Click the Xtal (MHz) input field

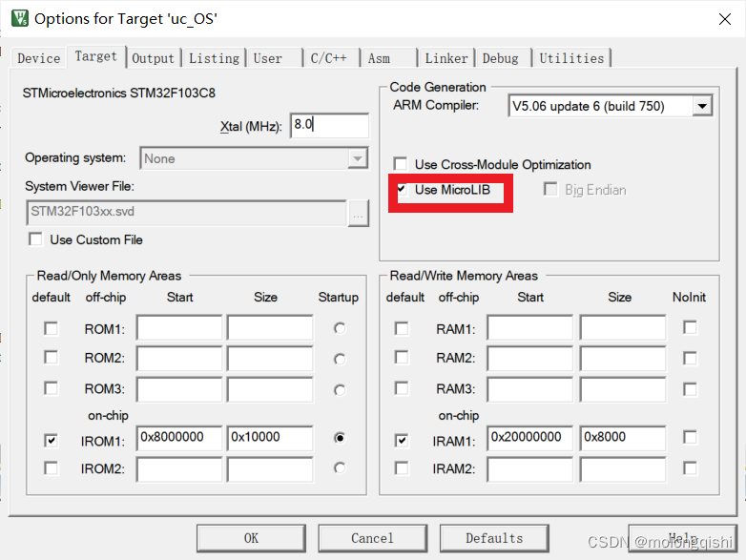[x=329, y=126]
